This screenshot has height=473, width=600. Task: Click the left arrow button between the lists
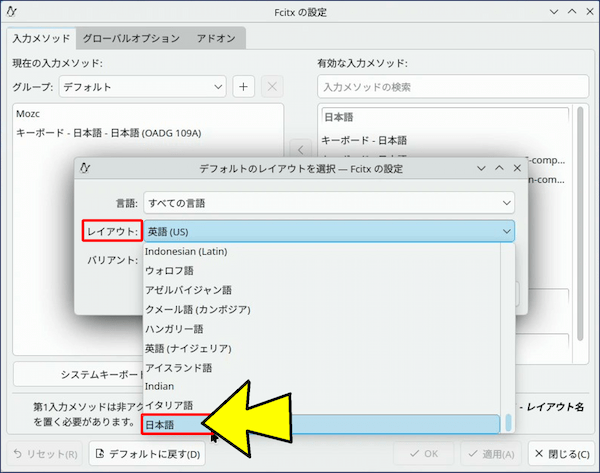pyautogui.click(x=297, y=148)
